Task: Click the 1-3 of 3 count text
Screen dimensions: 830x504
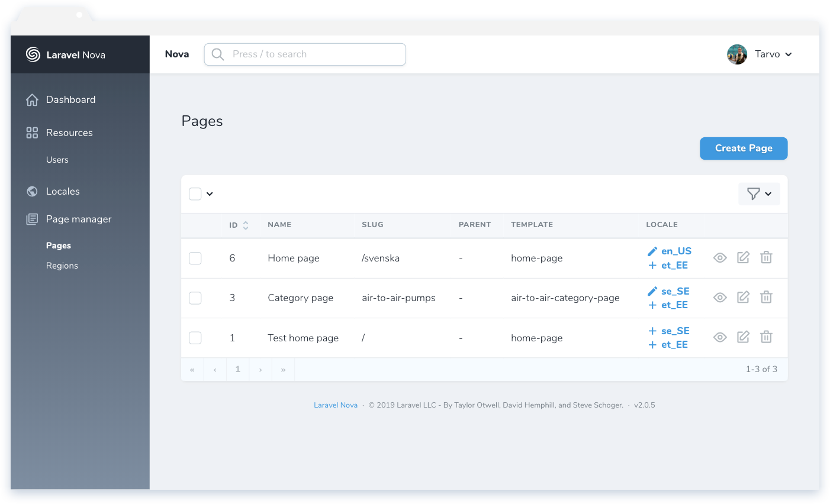Action: 761,370
